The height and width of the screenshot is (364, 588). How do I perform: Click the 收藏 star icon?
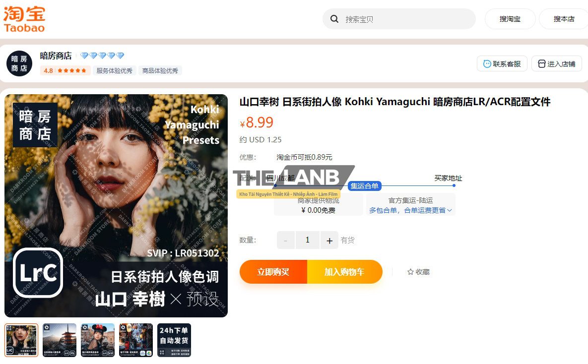[410, 272]
